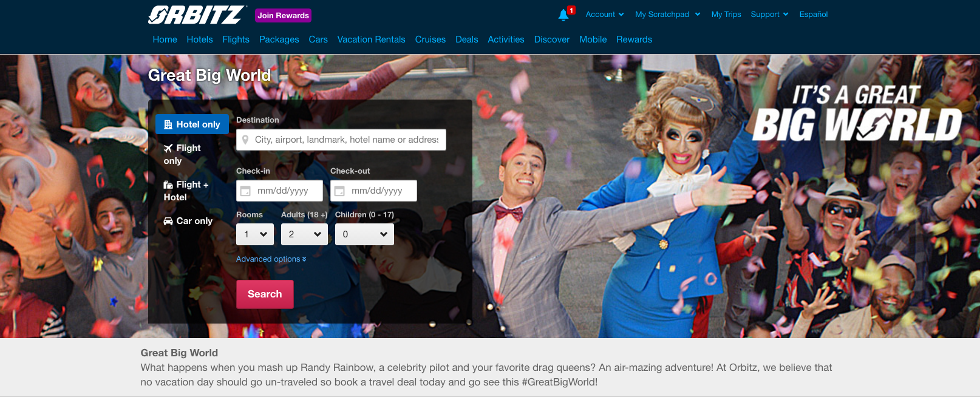
Task: Click the Flight + Hotel suitcase icon
Action: 168,185
